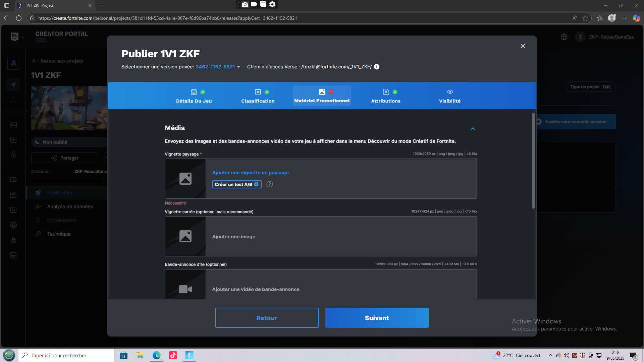644x362 pixels.
Task: Click Créer un test A/B button
Action: click(236, 184)
